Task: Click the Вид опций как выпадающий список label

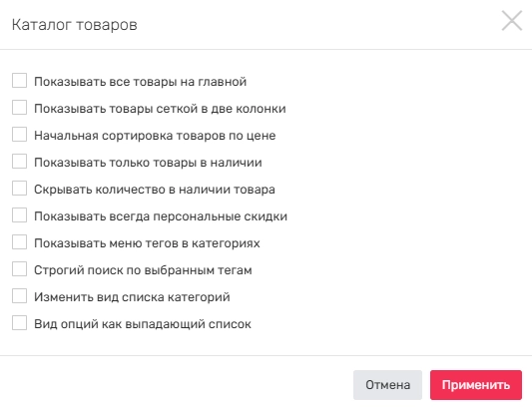Action: (x=143, y=324)
